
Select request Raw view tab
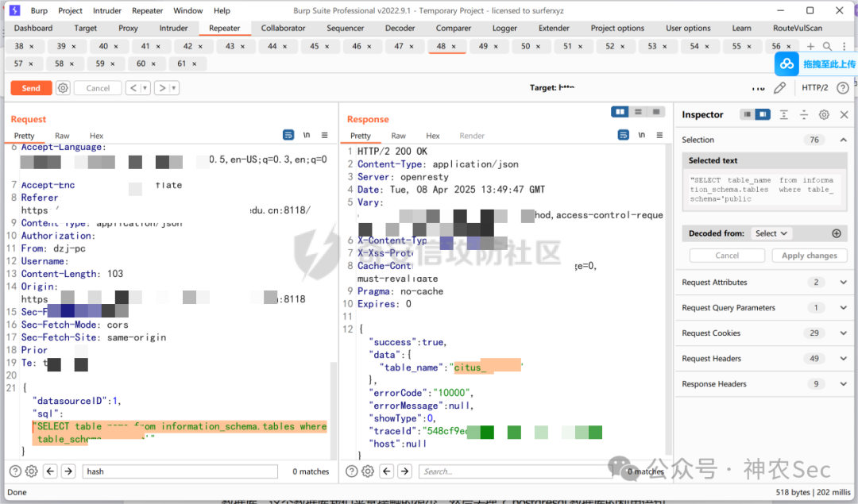point(62,136)
